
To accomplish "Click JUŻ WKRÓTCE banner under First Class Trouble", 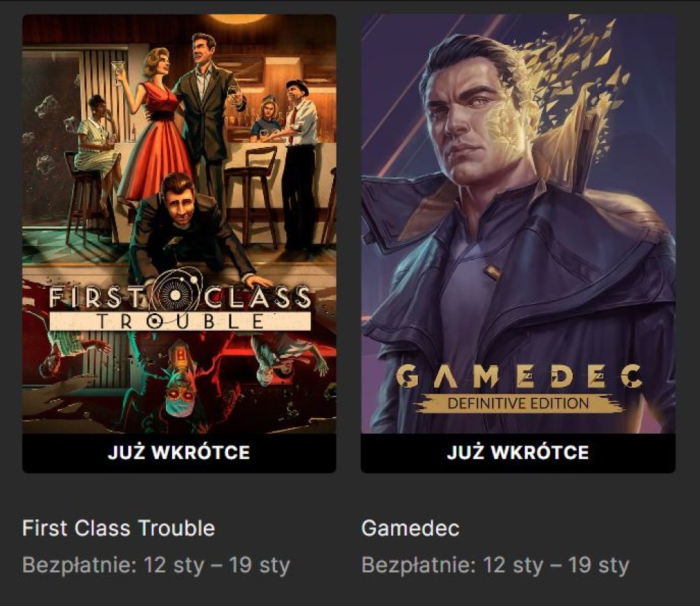I will coord(179,453).
